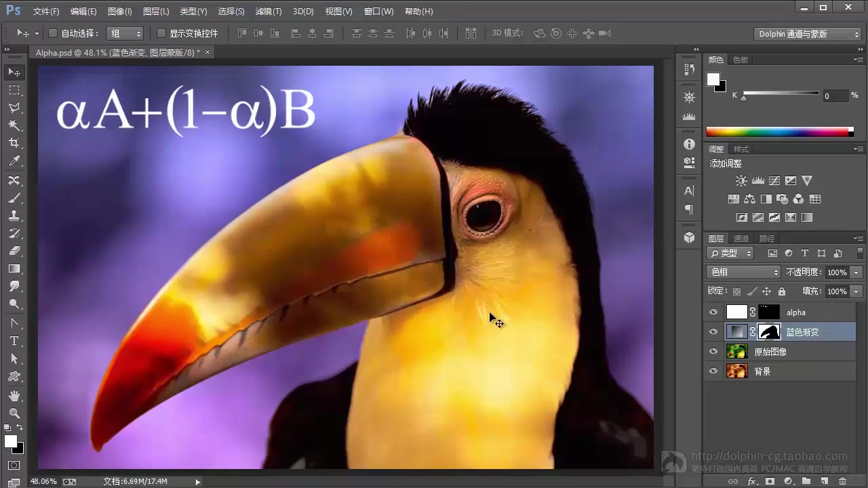
Task: Open the Info panel icon
Action: [x=690, y=144]
